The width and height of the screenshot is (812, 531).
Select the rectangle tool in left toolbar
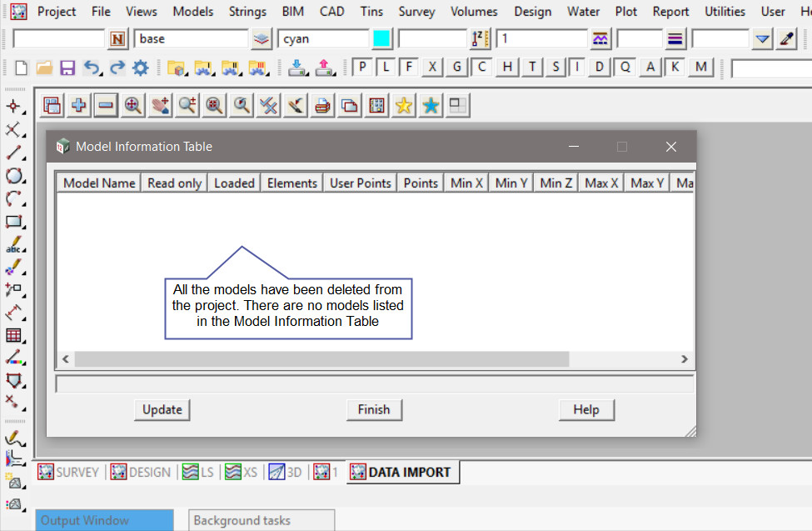(14, 222)
